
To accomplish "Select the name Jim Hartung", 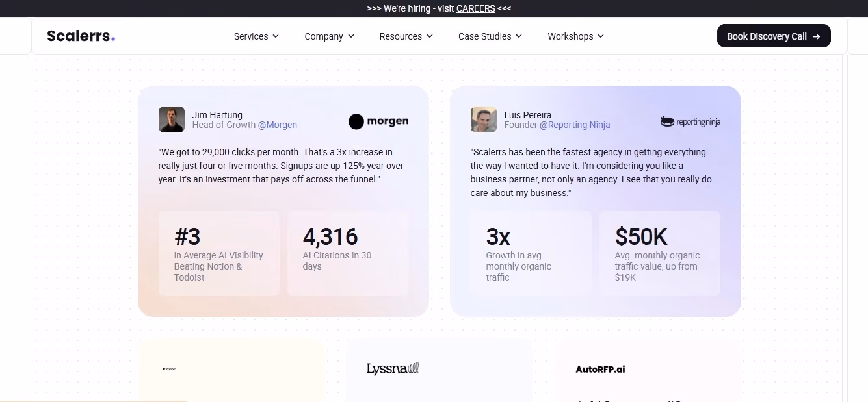I will tap(217, 115).
